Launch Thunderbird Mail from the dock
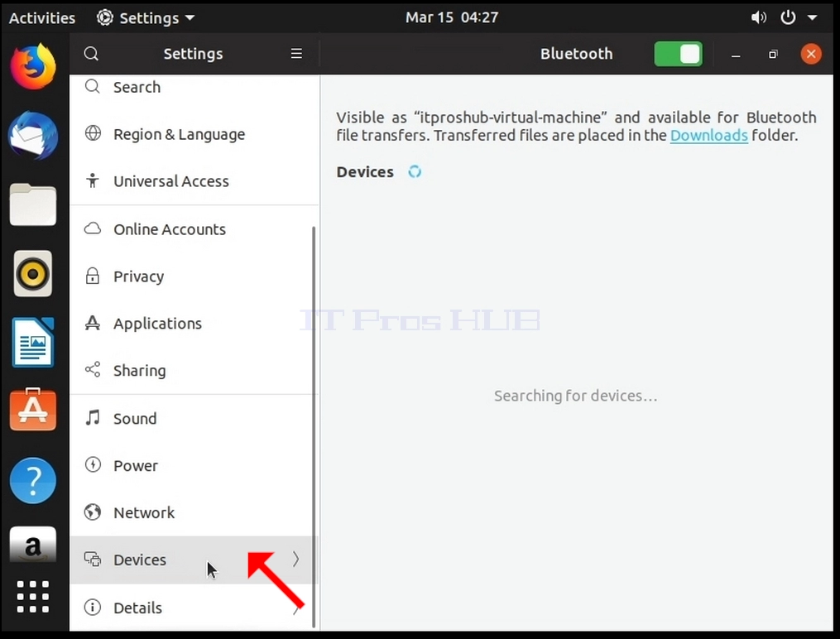 (32, 136)
